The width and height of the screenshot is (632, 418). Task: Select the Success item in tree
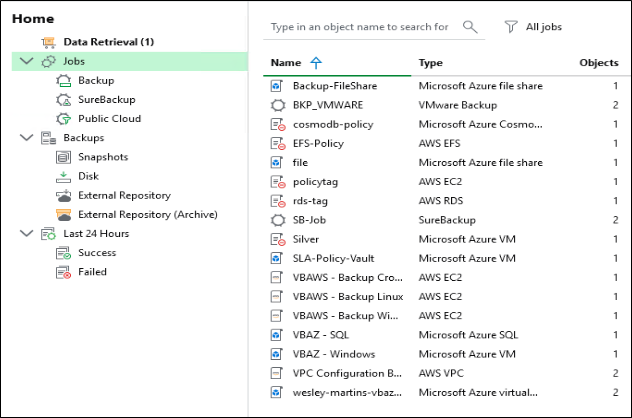point(97,253)
